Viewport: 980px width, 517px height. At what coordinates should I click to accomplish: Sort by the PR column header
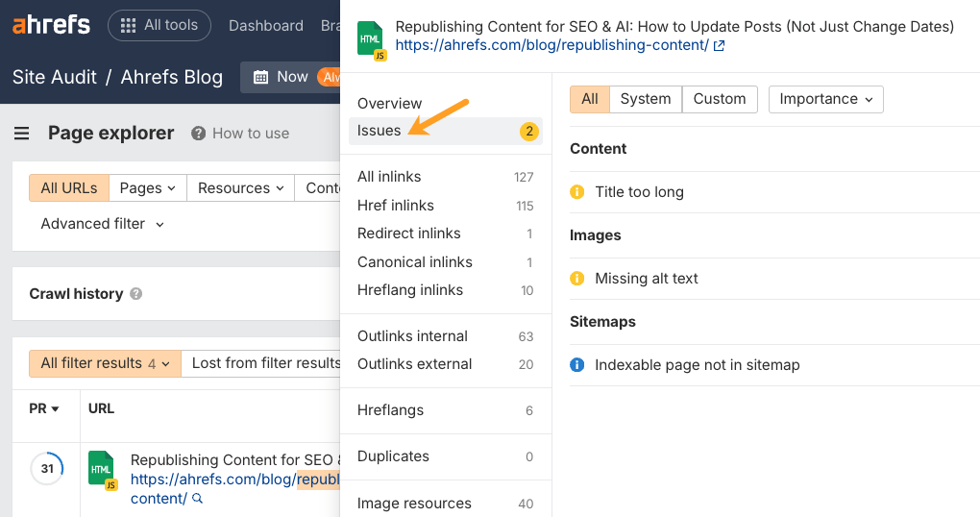pos(44,408)
